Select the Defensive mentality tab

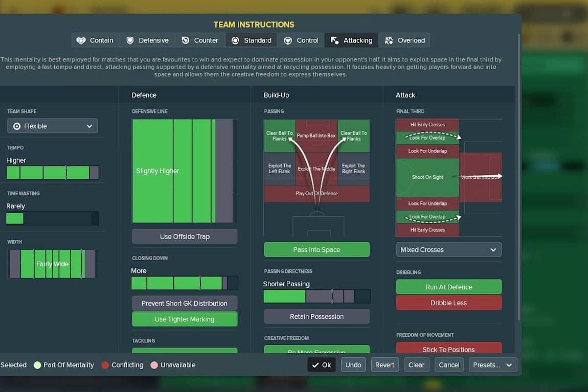[148, 40]
